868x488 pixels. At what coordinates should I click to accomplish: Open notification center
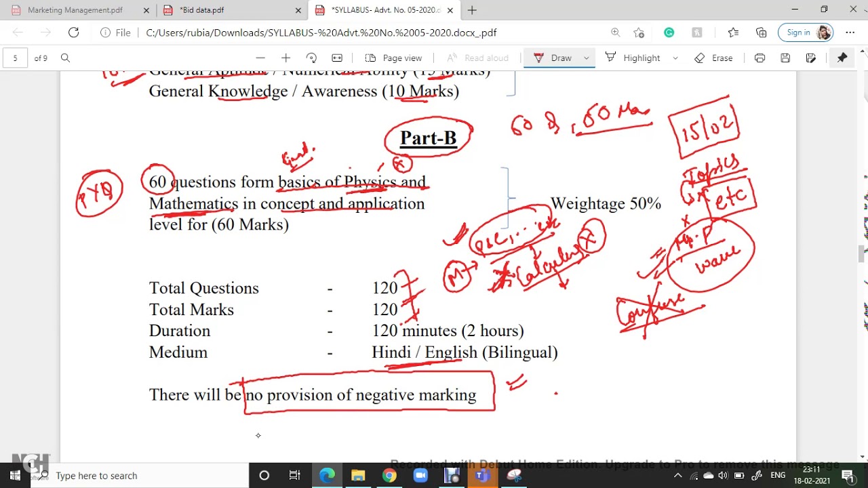click(x=848, y=475)
